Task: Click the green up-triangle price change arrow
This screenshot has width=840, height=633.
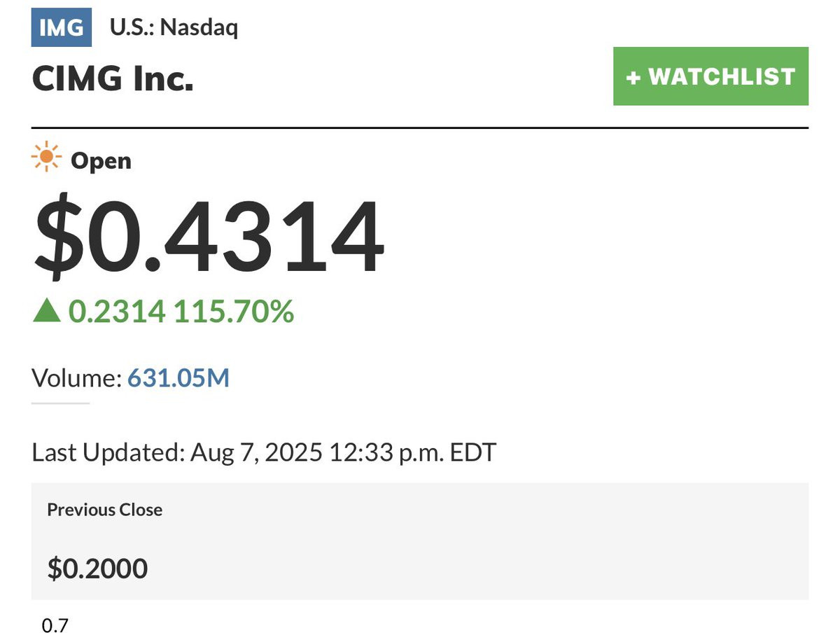Action: [x=47, y=310]
